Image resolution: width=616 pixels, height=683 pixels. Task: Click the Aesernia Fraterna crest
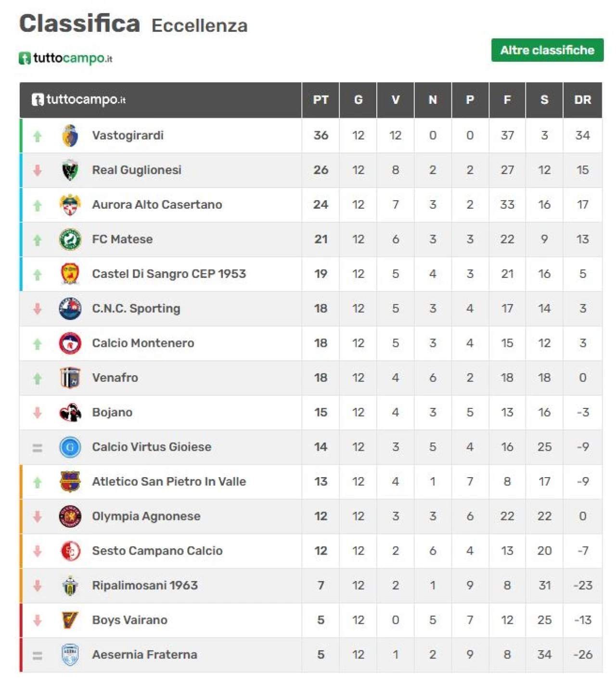tap(70, 655)
